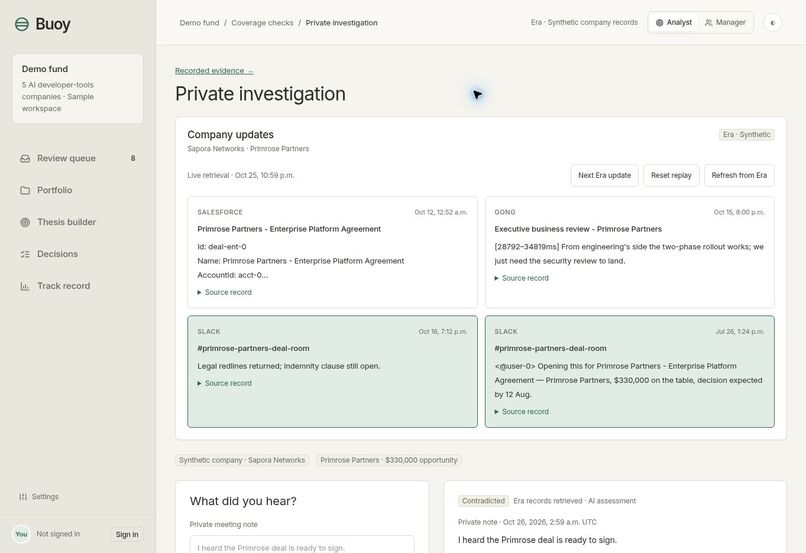Click the Decisions checklist icon
This screenshot has height=553, width=806.
point(25,254)
